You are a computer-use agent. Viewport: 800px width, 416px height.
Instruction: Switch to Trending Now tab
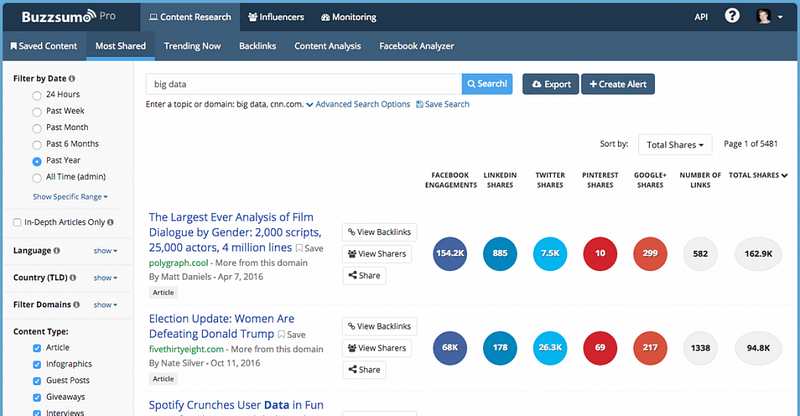pos(192,46)
